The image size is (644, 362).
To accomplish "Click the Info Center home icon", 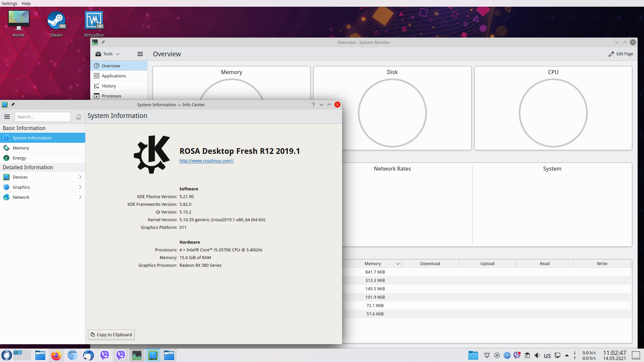I will point(78,117).
